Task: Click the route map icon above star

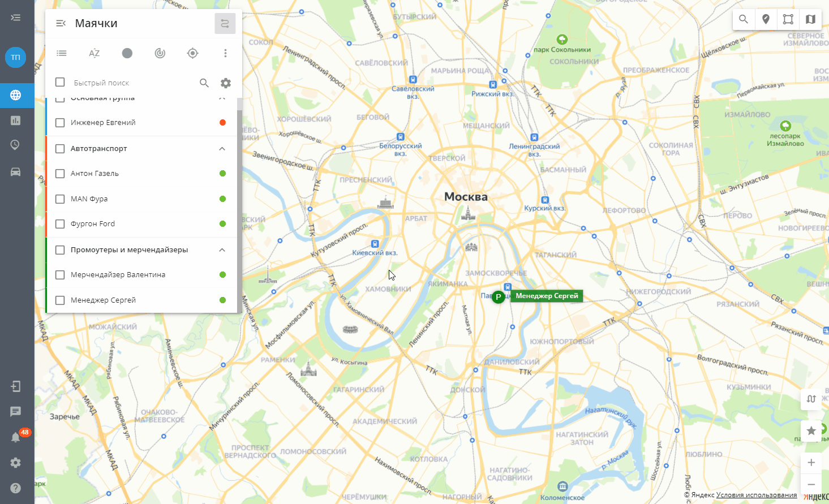Action: [x=811, y=399]
